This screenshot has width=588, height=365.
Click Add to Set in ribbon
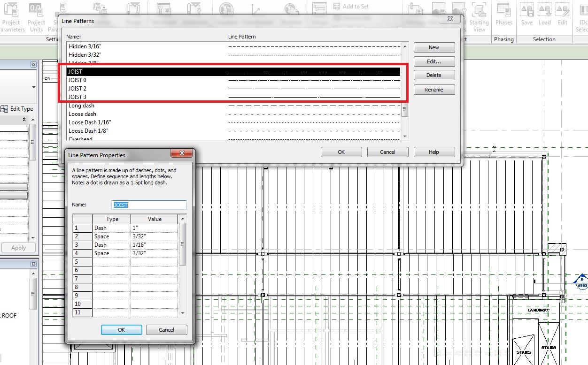[x=350, y=6]
